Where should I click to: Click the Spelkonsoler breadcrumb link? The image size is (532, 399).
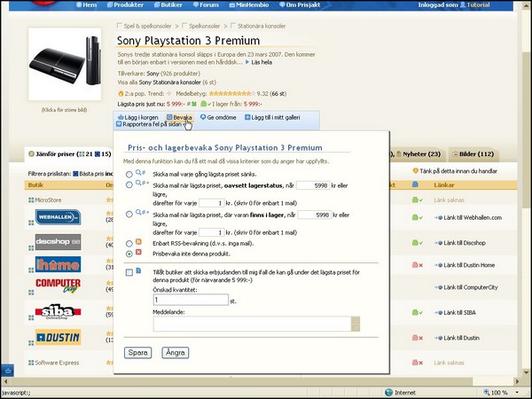pyautogui.click(x=204, y=26)
